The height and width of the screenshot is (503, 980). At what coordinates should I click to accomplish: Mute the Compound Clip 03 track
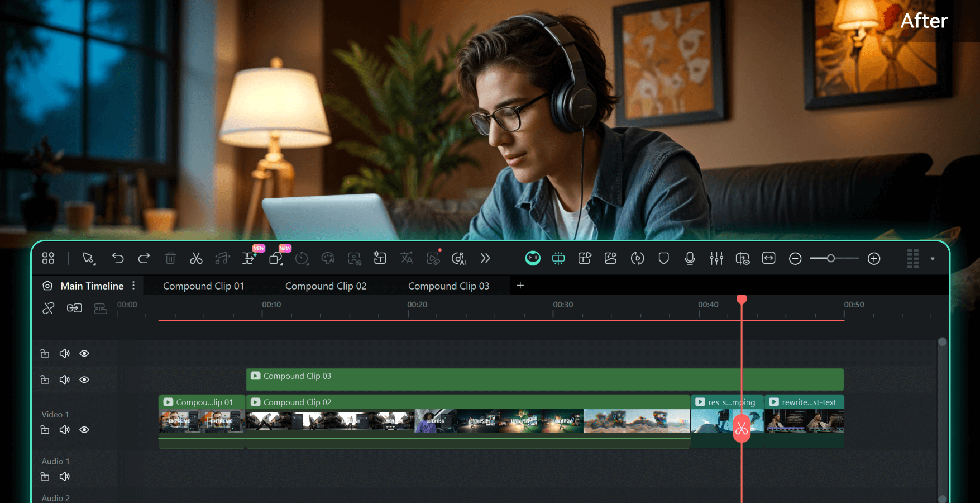point(65,379)
